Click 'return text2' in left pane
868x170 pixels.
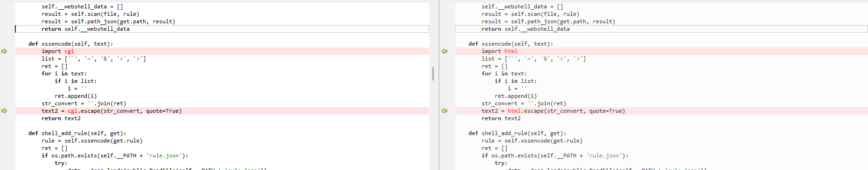[61, 118]
